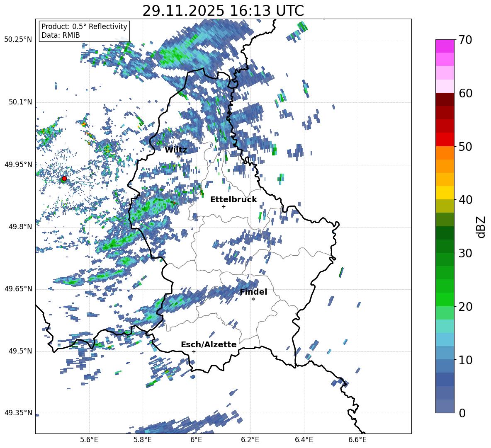Click the Ettelbruck location cross marker
This screenshot has width=491, height=448.
pos(224,206)
